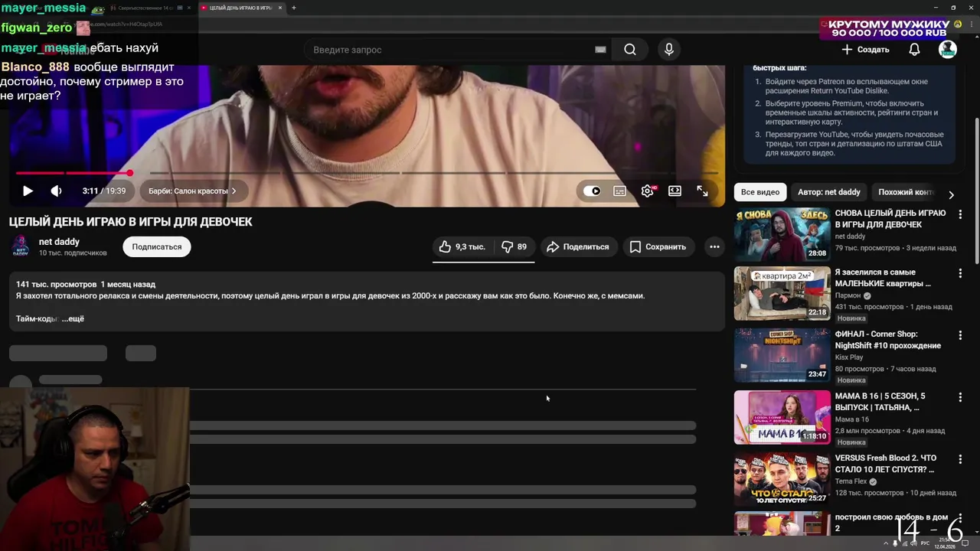The height and width of the screenshot is (551, 980).
Task: Toggle the autoplay switch in player
Action: tap(592, 191)
